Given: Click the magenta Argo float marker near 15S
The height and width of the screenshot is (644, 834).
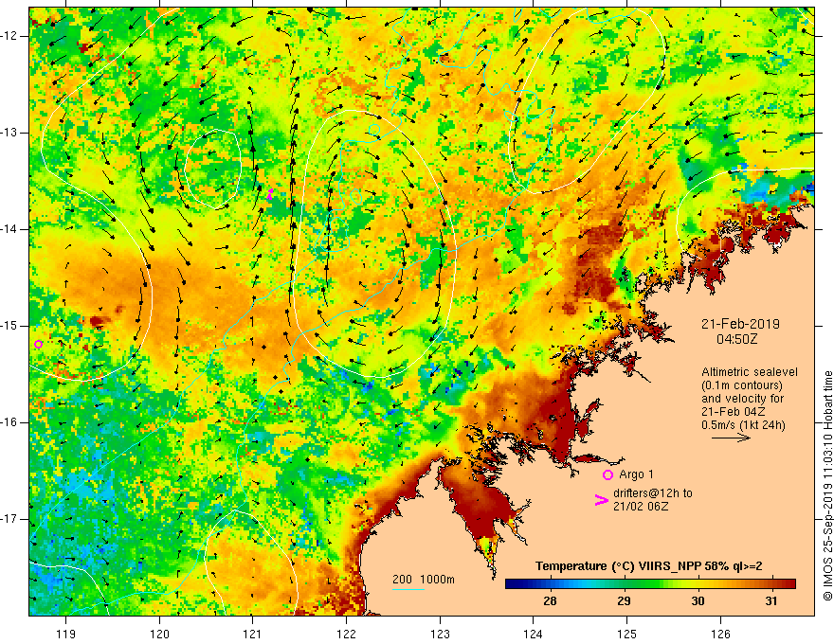Looking at the screenshot, I should (38, 345).
